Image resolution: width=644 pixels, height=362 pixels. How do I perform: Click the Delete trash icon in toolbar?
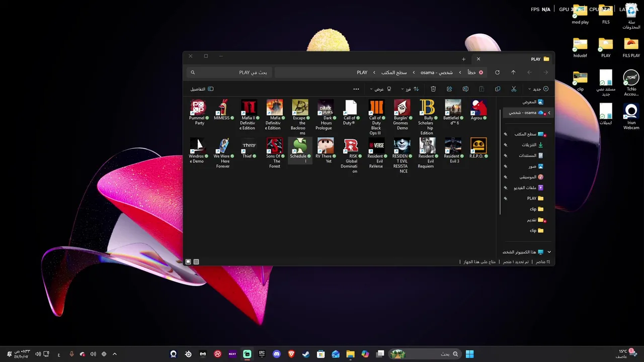433,89
